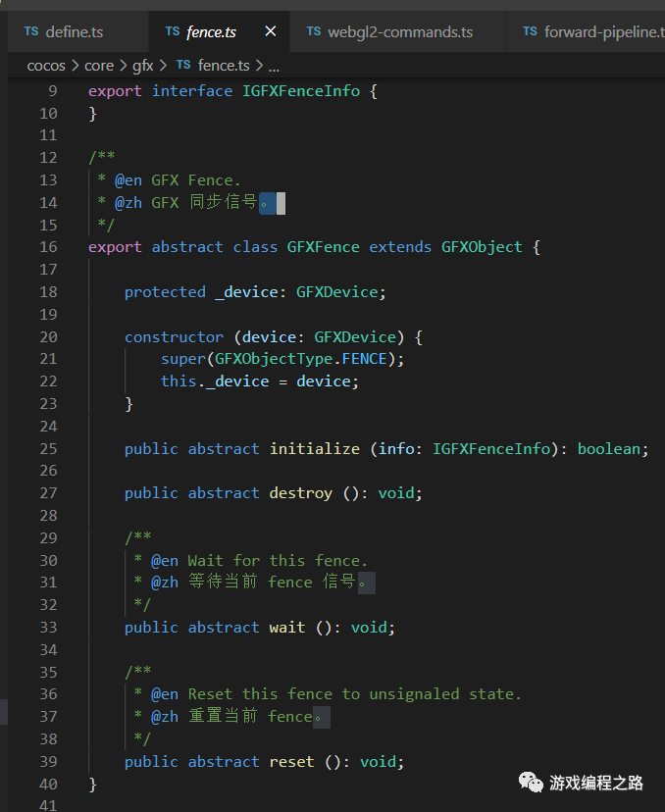This screenshot has height=812, width=665.
Task: Open the webgl2-commands.ts tab
Action: [x=398, y=32]
